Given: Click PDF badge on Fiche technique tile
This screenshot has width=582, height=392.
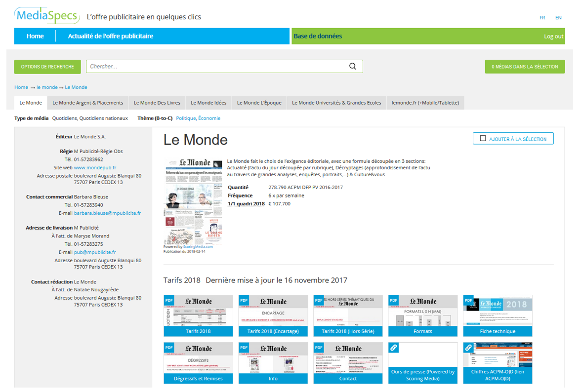Looking at the screenshot, I should 469,300.
